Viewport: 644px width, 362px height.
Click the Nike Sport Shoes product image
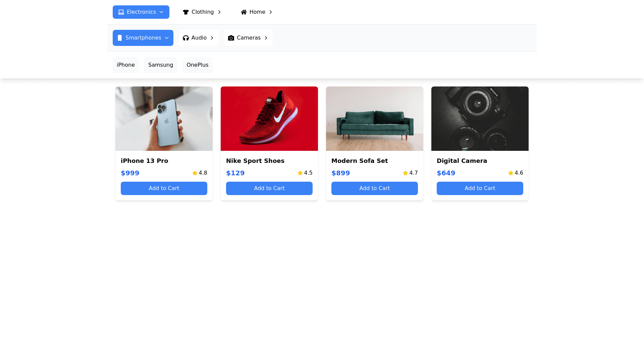coord(269,119)
